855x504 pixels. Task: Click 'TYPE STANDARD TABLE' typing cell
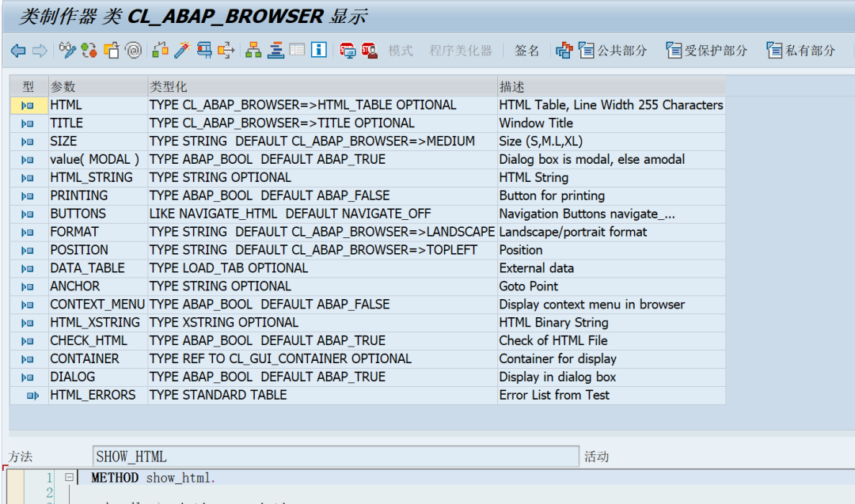click(x=322, y=395)
